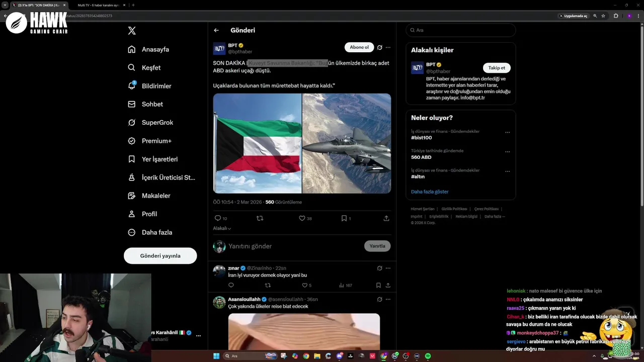Share zınar's comment
644x362 pixels.
pos(388,285)
